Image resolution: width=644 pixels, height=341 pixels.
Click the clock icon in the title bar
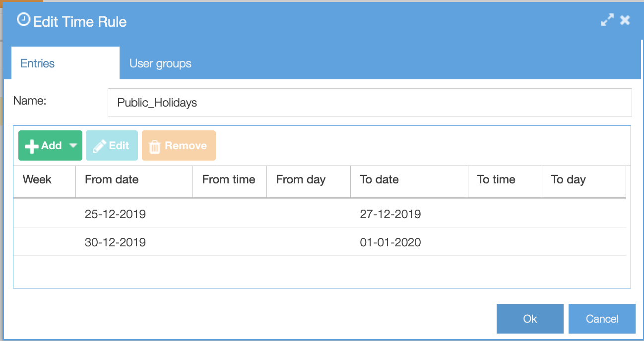(23, 21)
